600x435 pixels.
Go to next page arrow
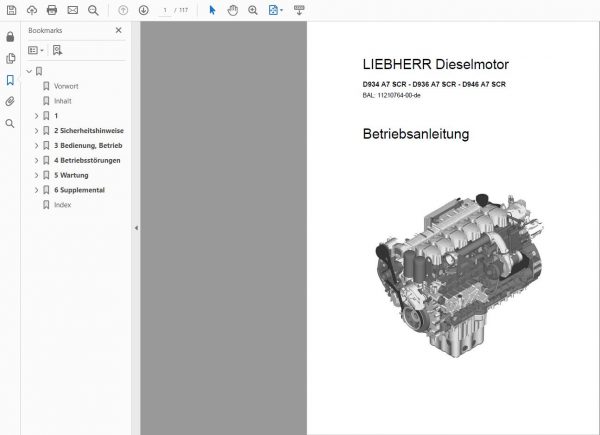click(x=143, y=10)
